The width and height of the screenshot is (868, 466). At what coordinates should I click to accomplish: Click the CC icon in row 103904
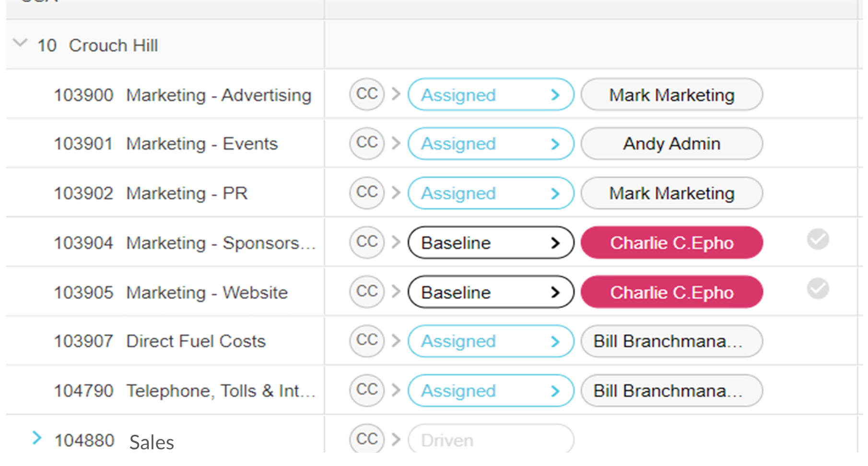click(367, 242)
